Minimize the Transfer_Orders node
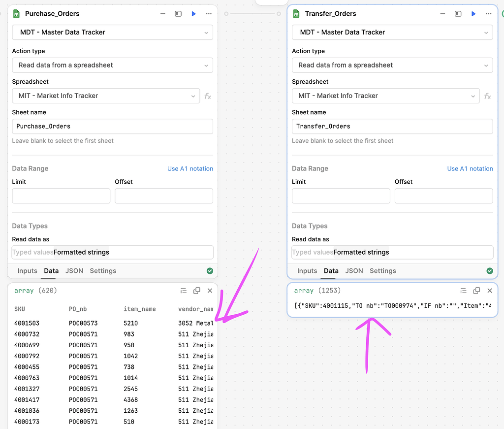504x429 pixels. 442,14
